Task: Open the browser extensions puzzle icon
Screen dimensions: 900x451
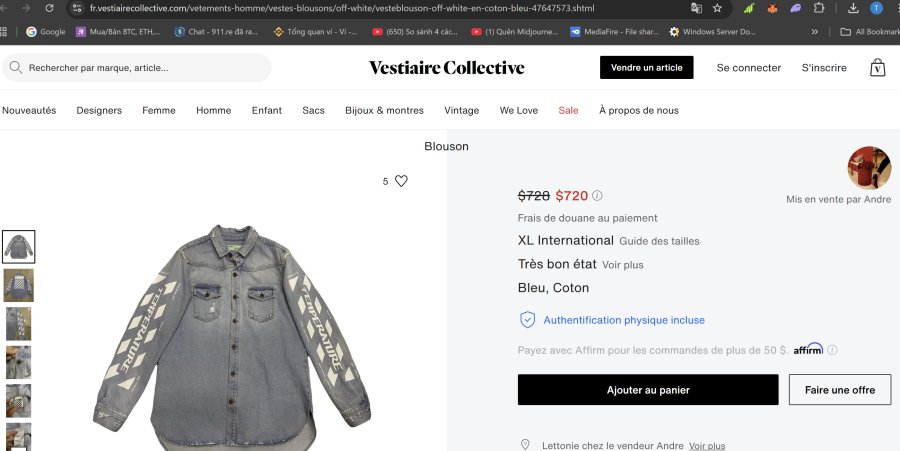Action: point(819,8)
